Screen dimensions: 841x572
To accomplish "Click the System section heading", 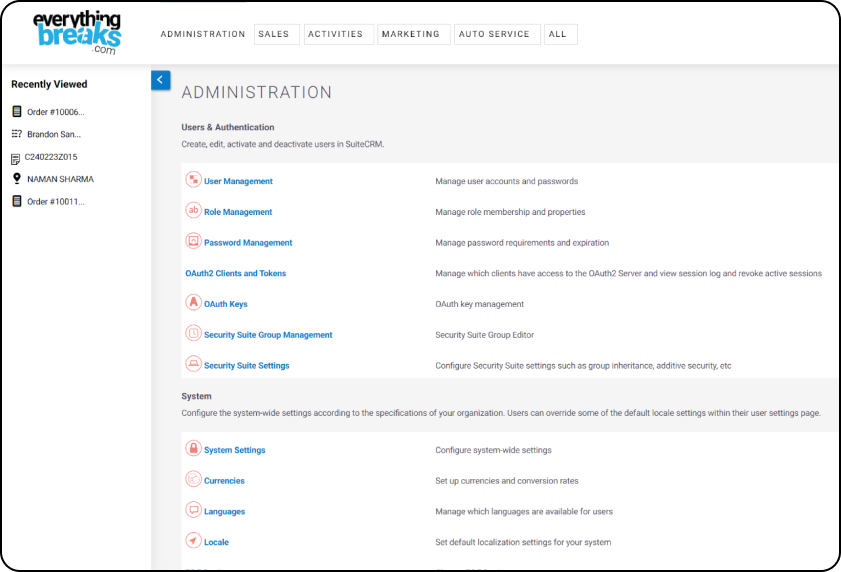I will (196, 396).
